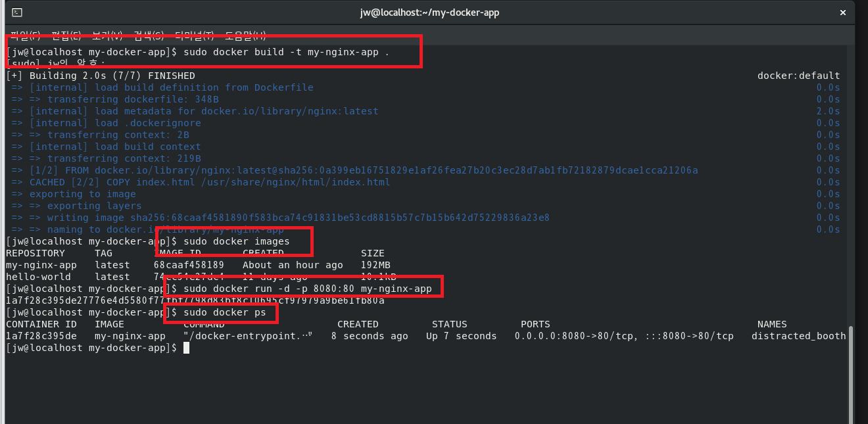The height and width of the screenshot is (424, 868).
Task: Click the REPOSITORY column header
Action: [x=36, y=253]
